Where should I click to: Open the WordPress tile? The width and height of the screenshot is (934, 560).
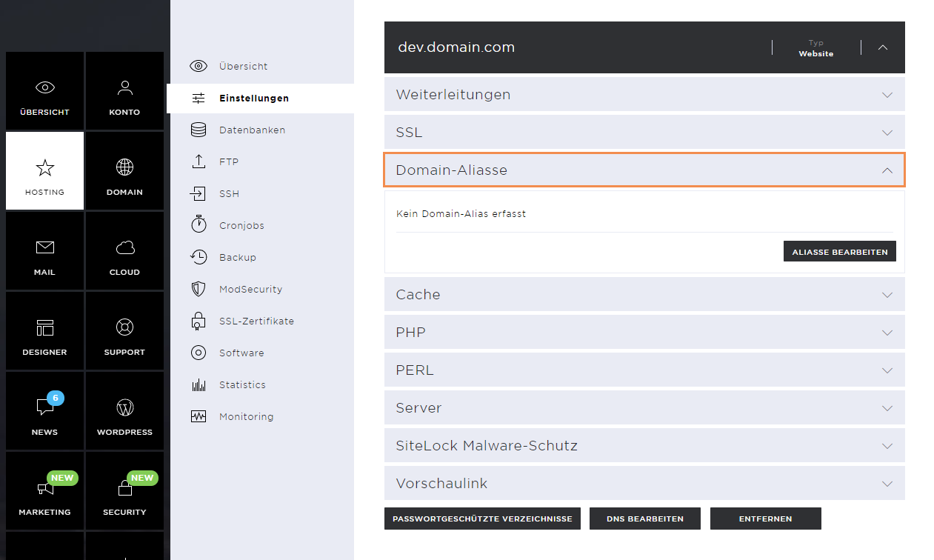click(124, 411)
